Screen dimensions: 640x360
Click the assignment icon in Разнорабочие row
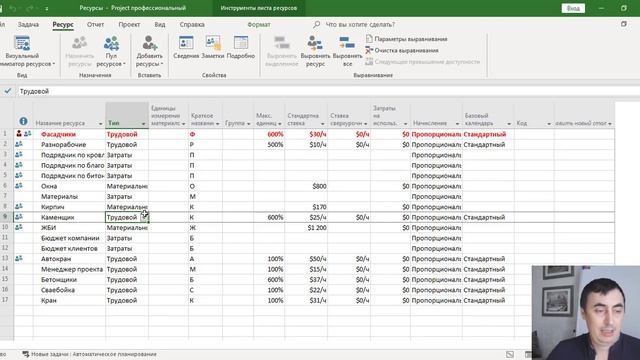pyautogui.click(x=19, y=144)
